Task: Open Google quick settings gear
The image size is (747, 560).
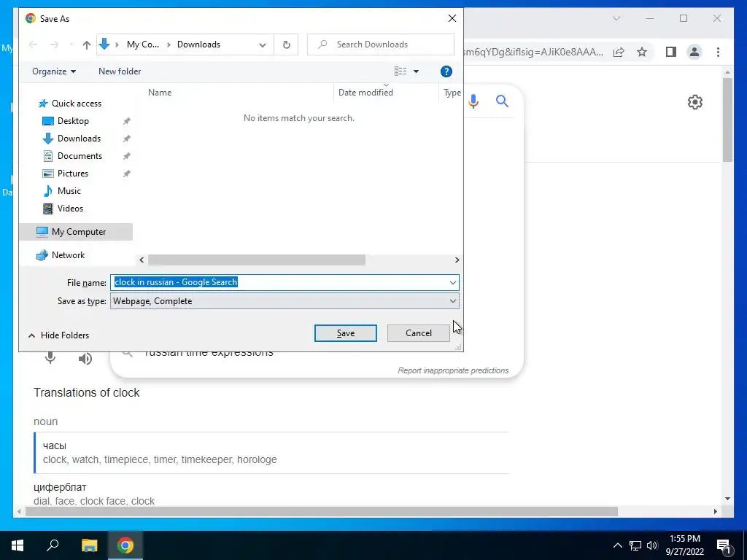Action: point(695,102)
